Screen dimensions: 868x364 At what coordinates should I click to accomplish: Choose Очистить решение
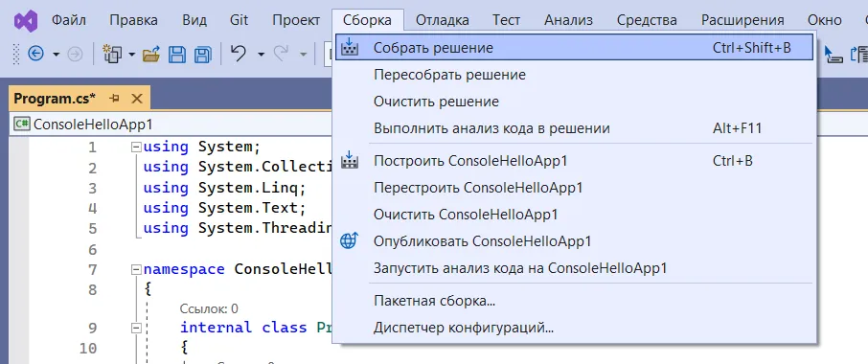click(574, 102)
